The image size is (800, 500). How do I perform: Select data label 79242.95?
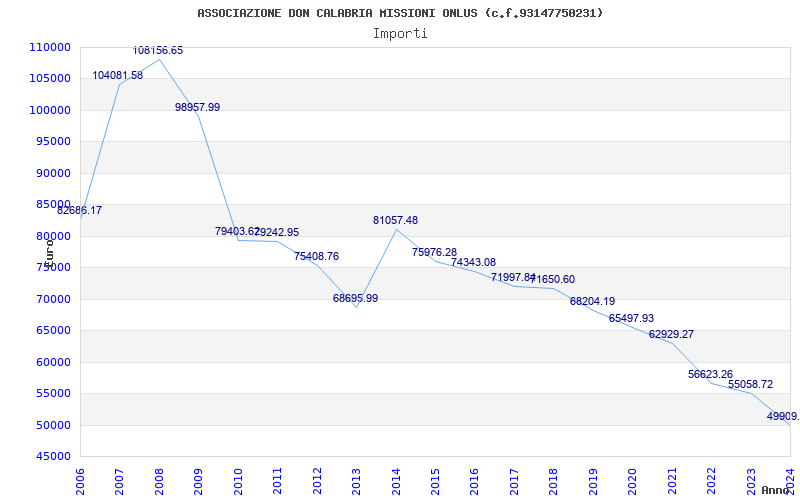coord(277,233)
